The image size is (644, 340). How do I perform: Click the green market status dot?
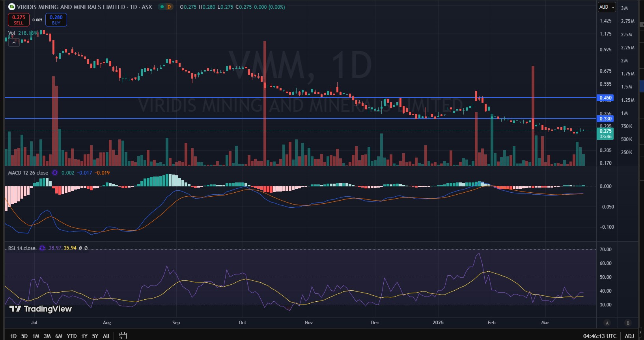point(162,7)
